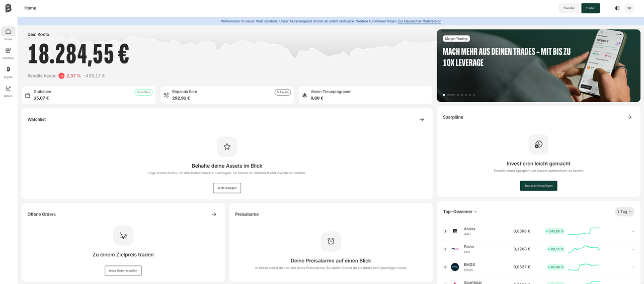Click the Traden button
This screenshot has width=644, height=284.
(x=590, y=8)
